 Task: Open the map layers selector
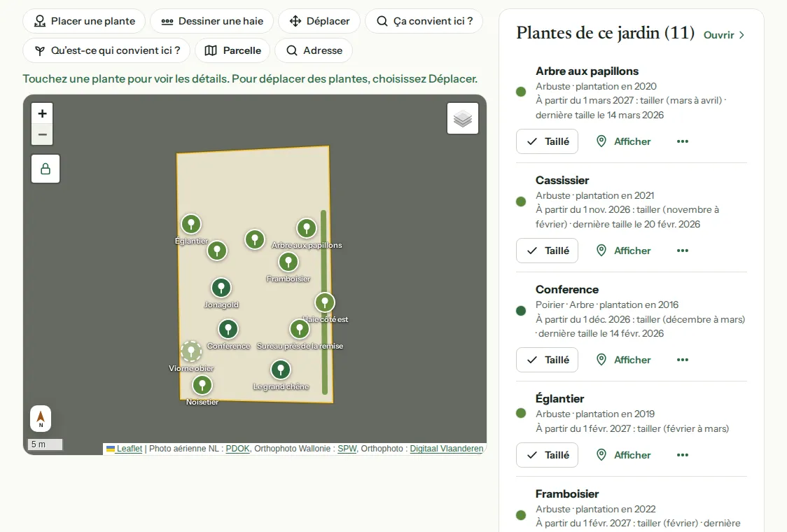[463, 118]
